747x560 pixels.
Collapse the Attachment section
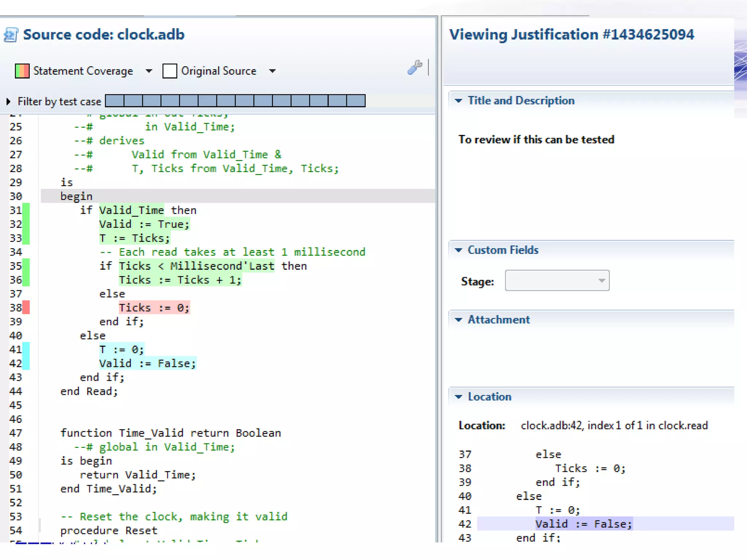[458, 320]
